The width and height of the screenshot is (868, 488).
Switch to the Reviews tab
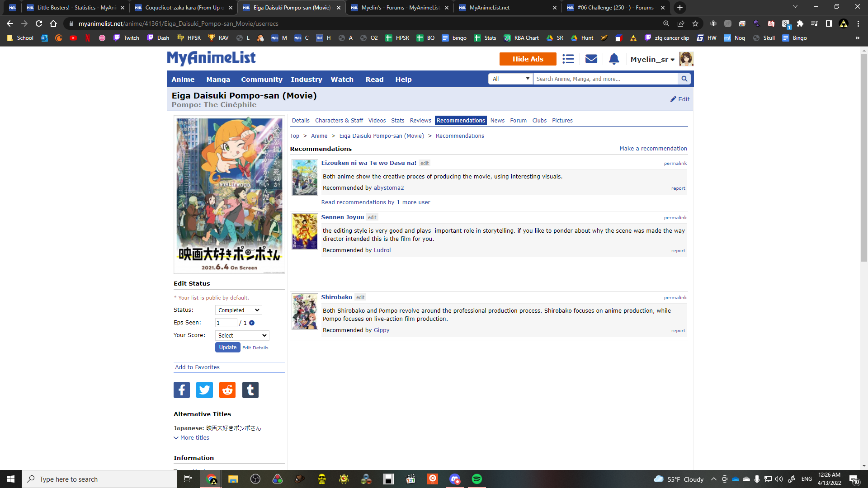click(x=420, y=121)
